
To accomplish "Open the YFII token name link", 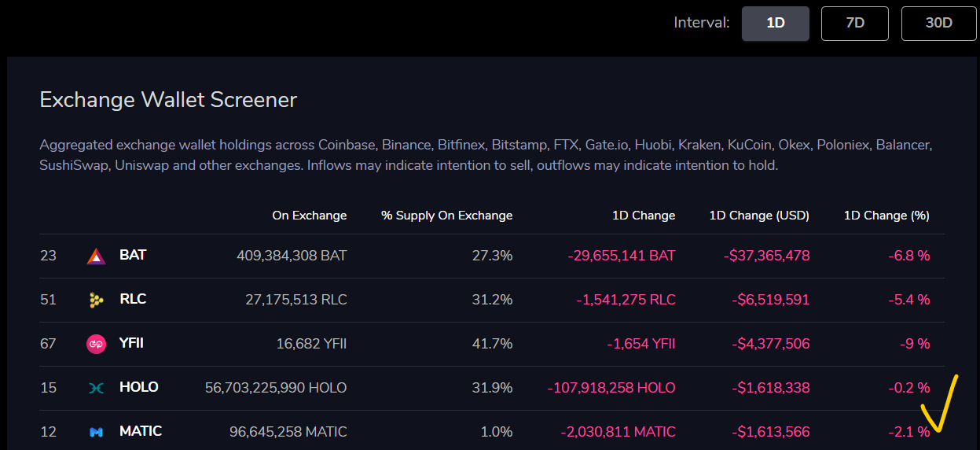I will pos(131,344).
